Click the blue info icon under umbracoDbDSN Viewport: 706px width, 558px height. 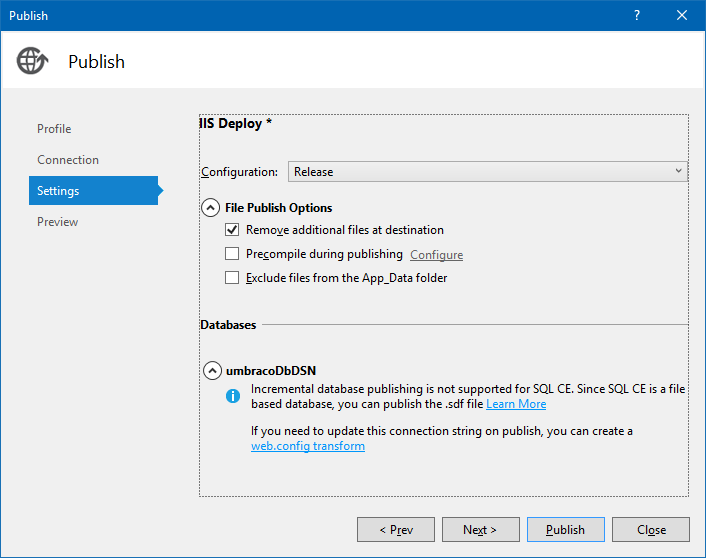232,396
